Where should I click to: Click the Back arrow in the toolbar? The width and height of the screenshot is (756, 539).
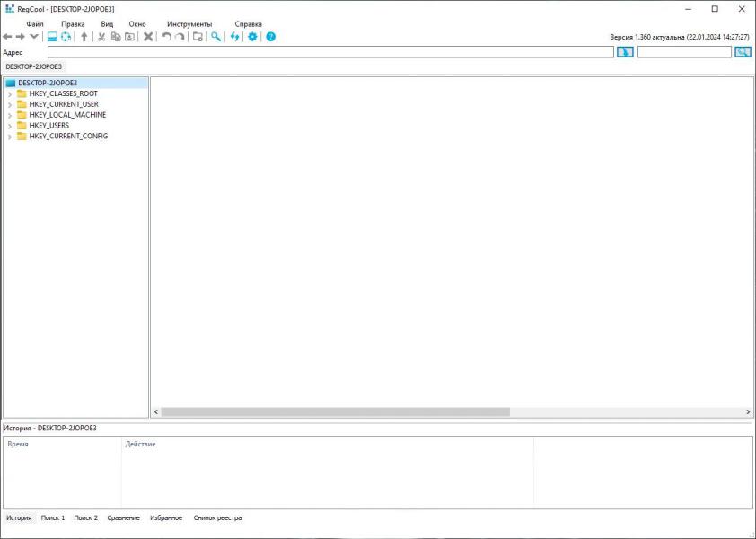[x=7, y=37]
